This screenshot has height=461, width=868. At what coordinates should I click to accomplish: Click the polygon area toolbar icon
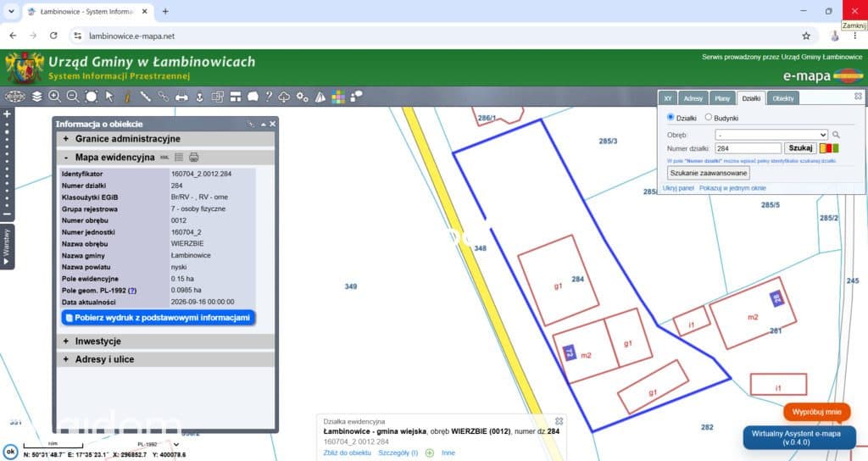coord(253,97)
